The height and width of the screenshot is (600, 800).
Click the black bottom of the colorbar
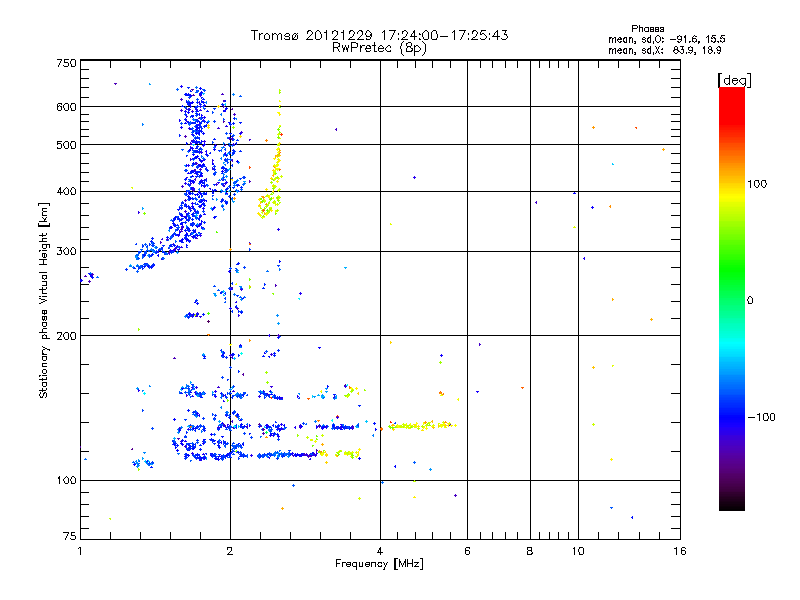732,503
